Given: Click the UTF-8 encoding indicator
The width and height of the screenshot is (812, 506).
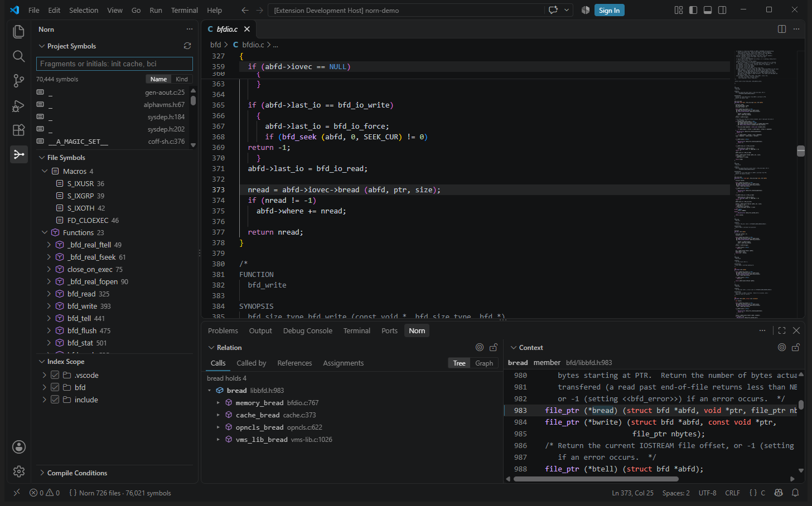Looking at the screenshot, I should click(x=707, y=493).
